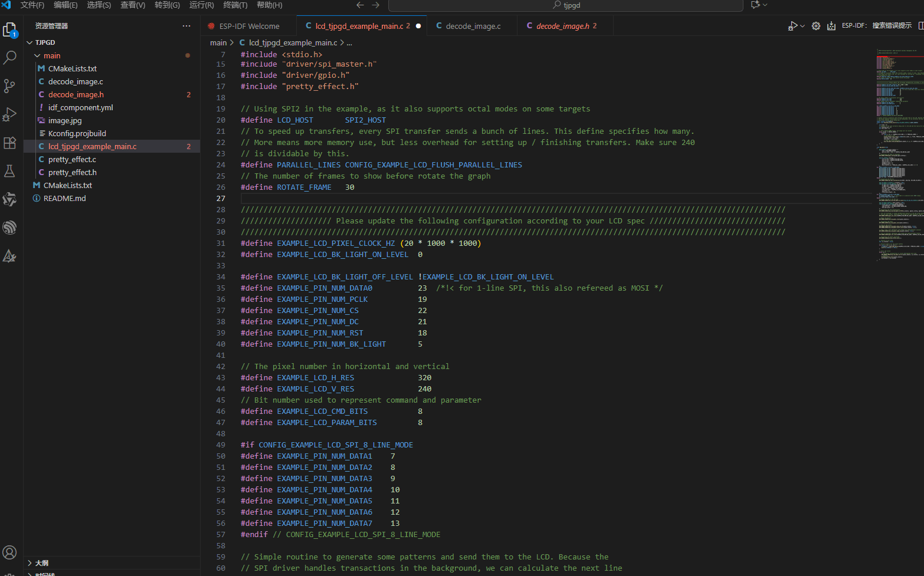Select lcd_tjpgd_example_main.c in explorer
This screenshot has width=924, height=576.
coord(112,146)
